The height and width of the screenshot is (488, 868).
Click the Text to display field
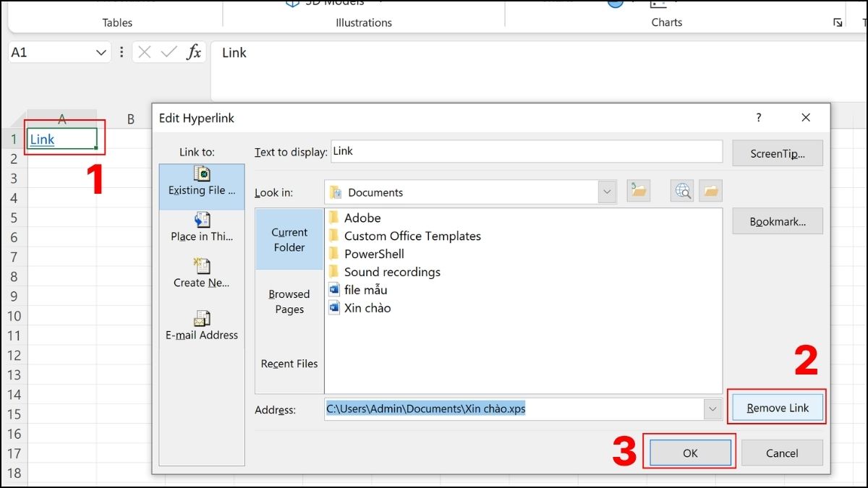[x=524, y=151]
